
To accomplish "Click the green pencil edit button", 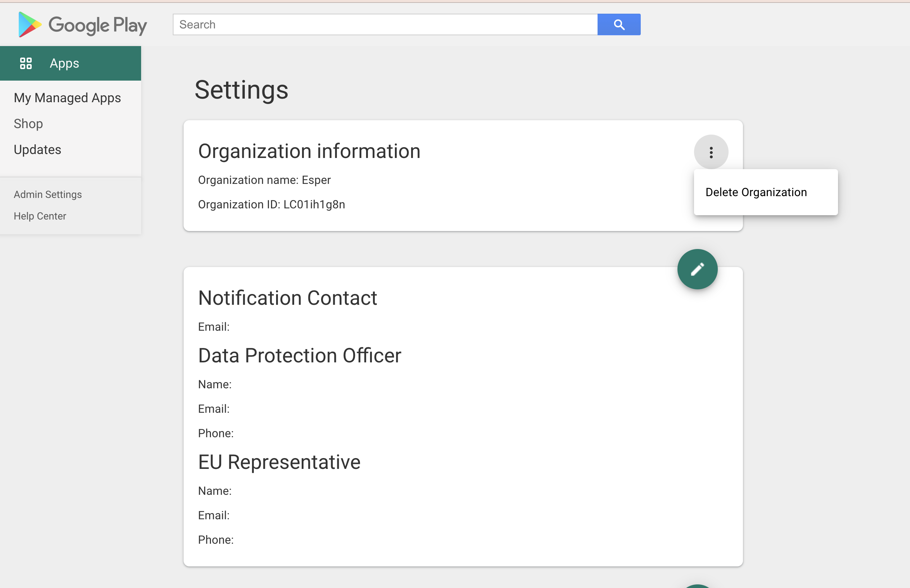I will point(697,269).
